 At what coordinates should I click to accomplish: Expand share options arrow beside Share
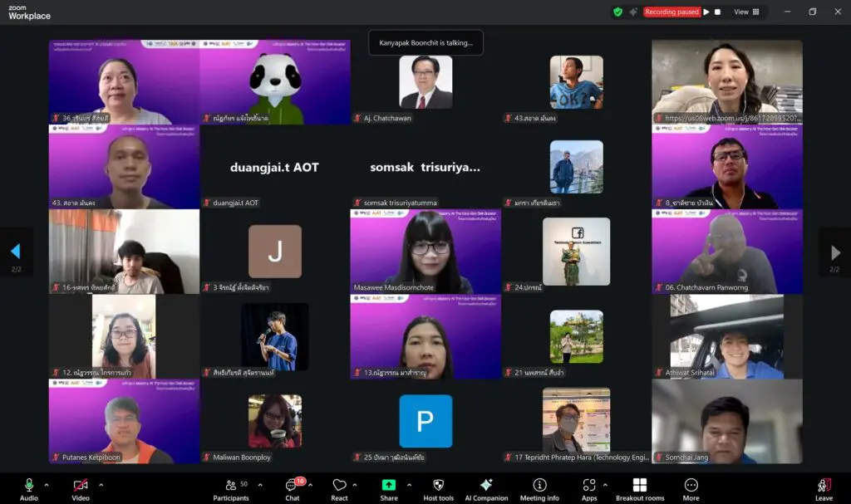pos(407,484)
